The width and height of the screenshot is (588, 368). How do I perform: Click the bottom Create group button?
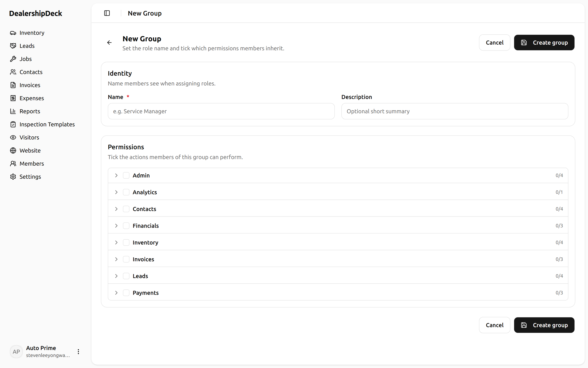pos(544,325)
